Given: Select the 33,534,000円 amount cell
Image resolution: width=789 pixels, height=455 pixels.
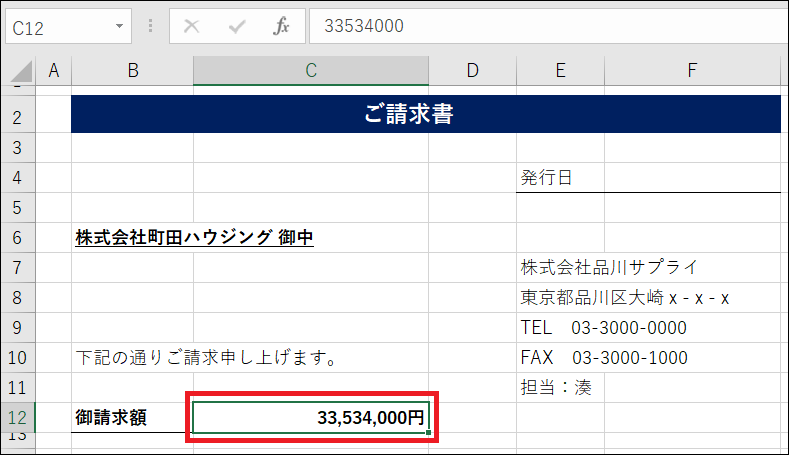Looking at the screenshot, I should (x=311, y=418).
